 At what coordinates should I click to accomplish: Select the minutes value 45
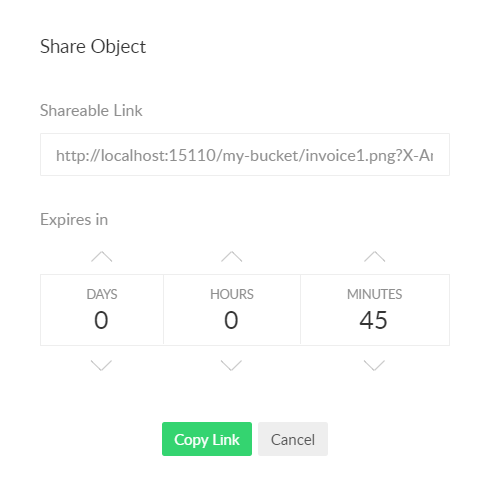pos(374,320)
